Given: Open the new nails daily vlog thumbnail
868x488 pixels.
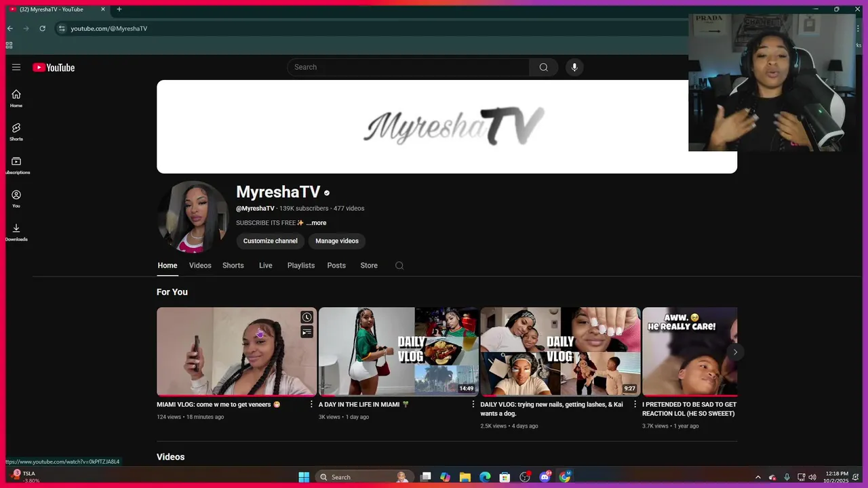Looking at the screenshot, I should (560, 351).
